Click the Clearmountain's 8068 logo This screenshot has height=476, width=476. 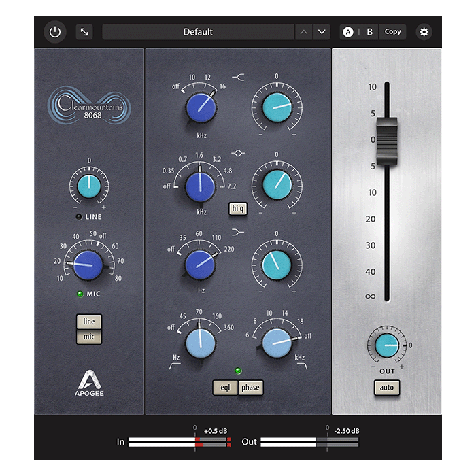[89, 105]
